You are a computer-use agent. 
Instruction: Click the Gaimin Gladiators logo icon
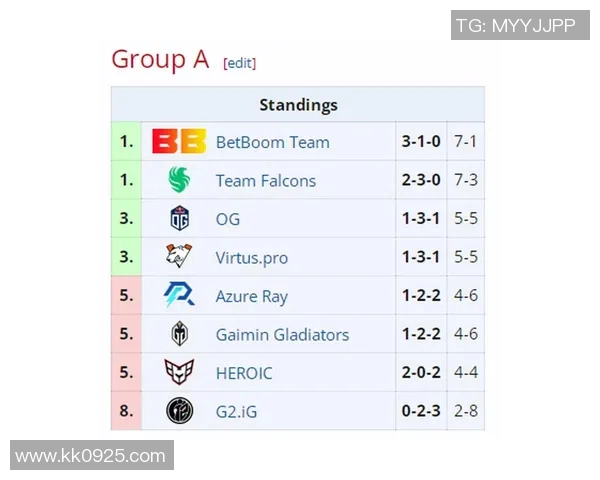coord(179,334)
